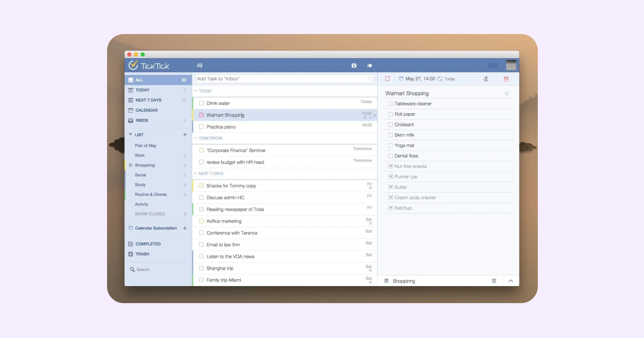Viewport: 644px width, 338px height.
Task: Click the calendar icon in Add Task field
Action: [370, 78]
